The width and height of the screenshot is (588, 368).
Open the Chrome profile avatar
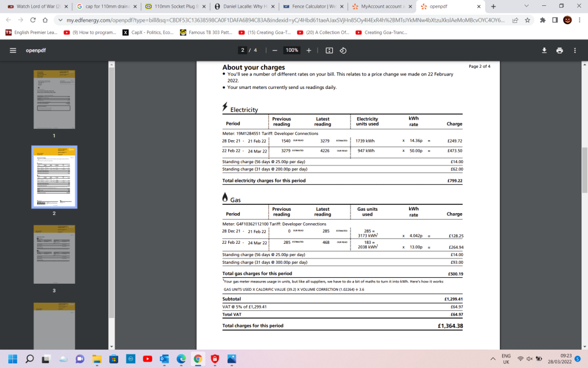[567, 20]
